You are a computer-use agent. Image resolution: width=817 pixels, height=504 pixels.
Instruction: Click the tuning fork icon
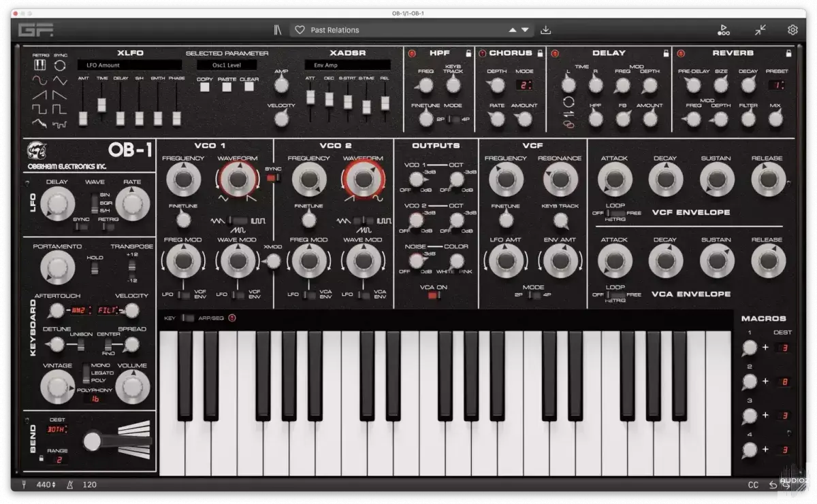point(25,485)
